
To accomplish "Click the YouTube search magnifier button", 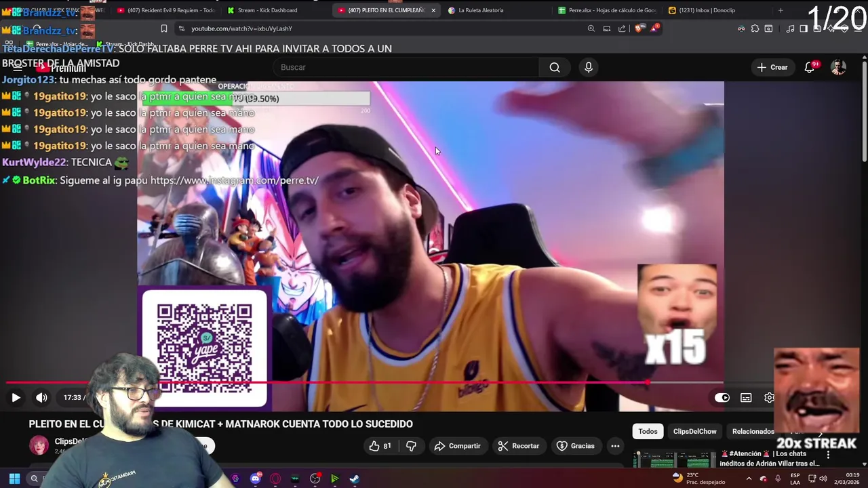I will (555, 67).
